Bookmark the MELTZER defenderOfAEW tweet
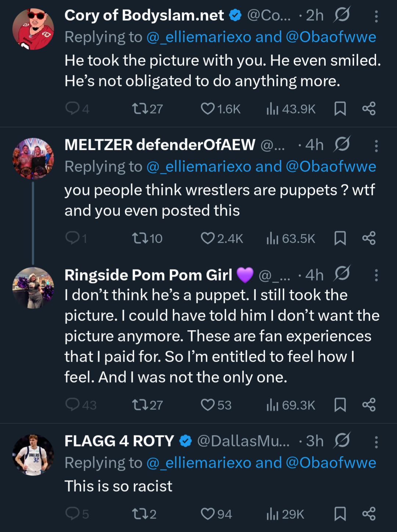This screenshot has width=397, height=532. (x=340, y=238)
